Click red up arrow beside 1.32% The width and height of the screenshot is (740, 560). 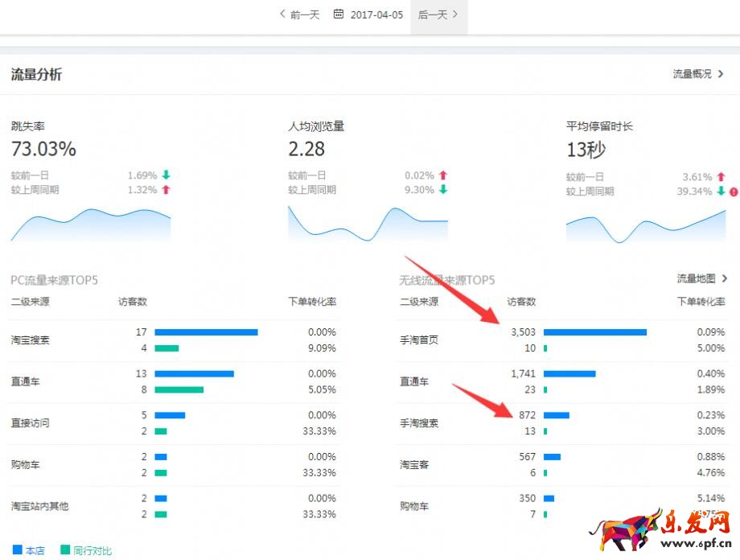(x=166, y=190)
